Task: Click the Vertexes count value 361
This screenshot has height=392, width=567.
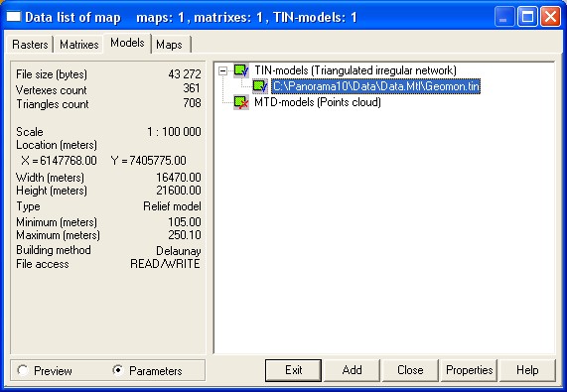Action: pos(192,88)
